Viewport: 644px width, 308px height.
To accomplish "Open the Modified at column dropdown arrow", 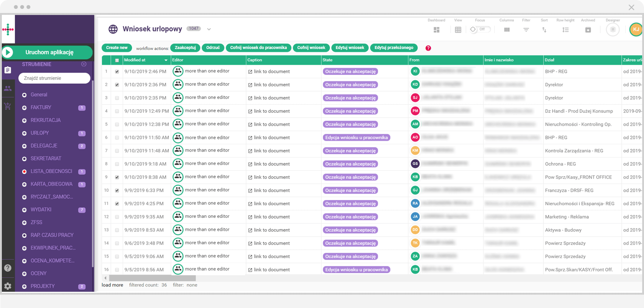I will pyautogui.click(x=166, y=60).
